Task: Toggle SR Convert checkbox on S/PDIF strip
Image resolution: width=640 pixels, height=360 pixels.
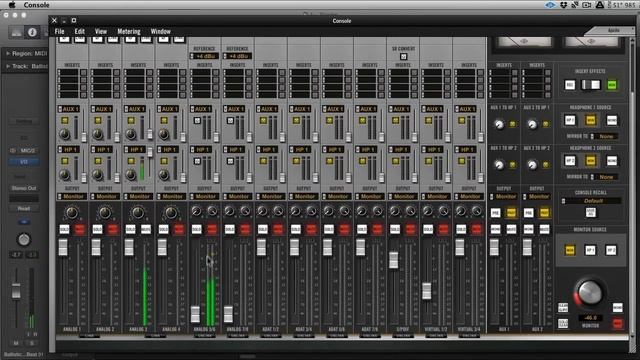Action: coord(403,56)
